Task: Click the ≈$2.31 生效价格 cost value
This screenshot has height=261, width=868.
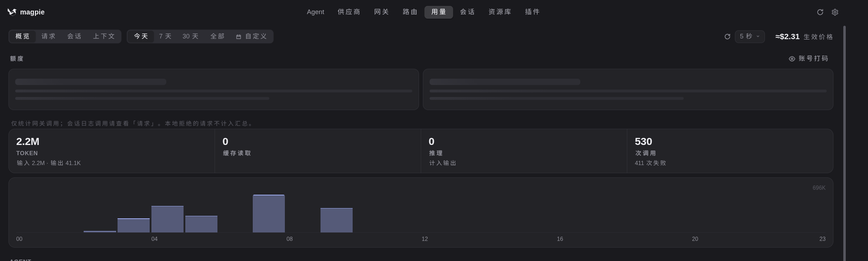Action: (804, 37)
